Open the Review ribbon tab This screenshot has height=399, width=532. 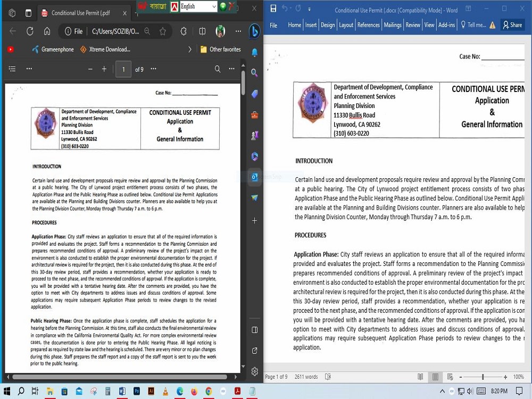413,25
